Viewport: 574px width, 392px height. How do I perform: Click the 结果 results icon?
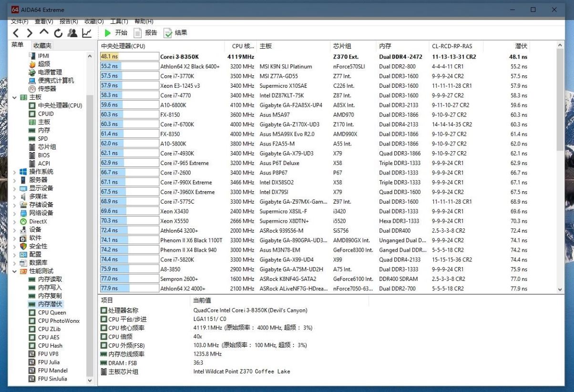[x=168, y=33]
